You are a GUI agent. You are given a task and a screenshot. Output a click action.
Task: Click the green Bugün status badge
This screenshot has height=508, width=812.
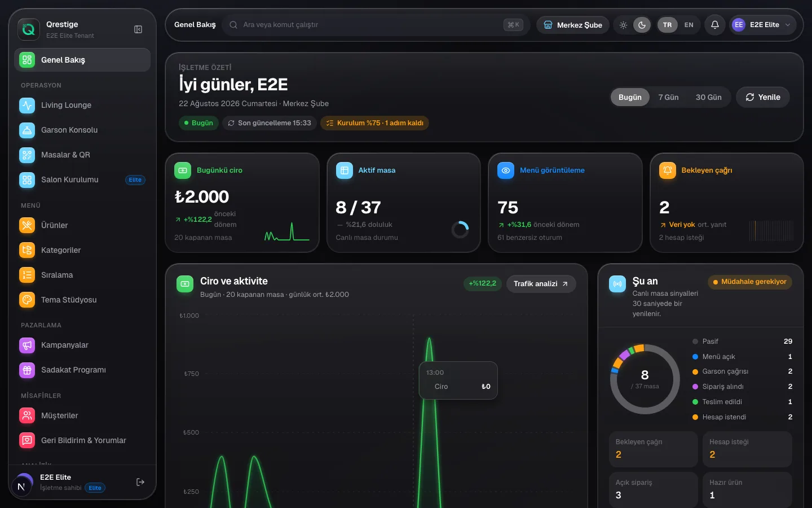pyautogui.click(x=198, y=123)
